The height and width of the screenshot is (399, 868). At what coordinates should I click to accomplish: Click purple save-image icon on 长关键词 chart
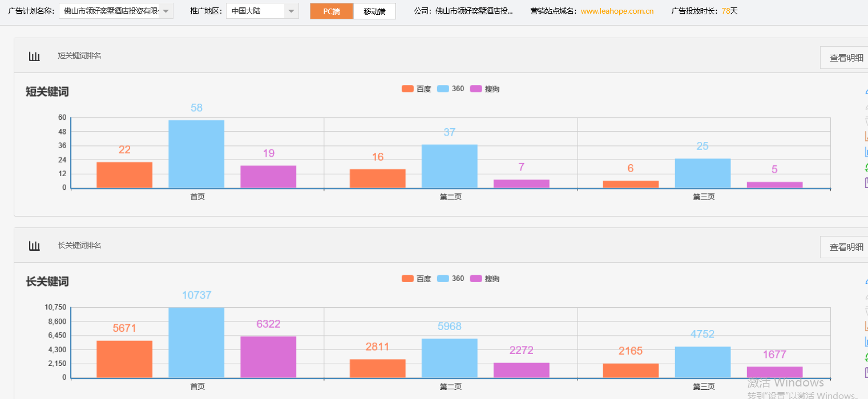point(866,372)
